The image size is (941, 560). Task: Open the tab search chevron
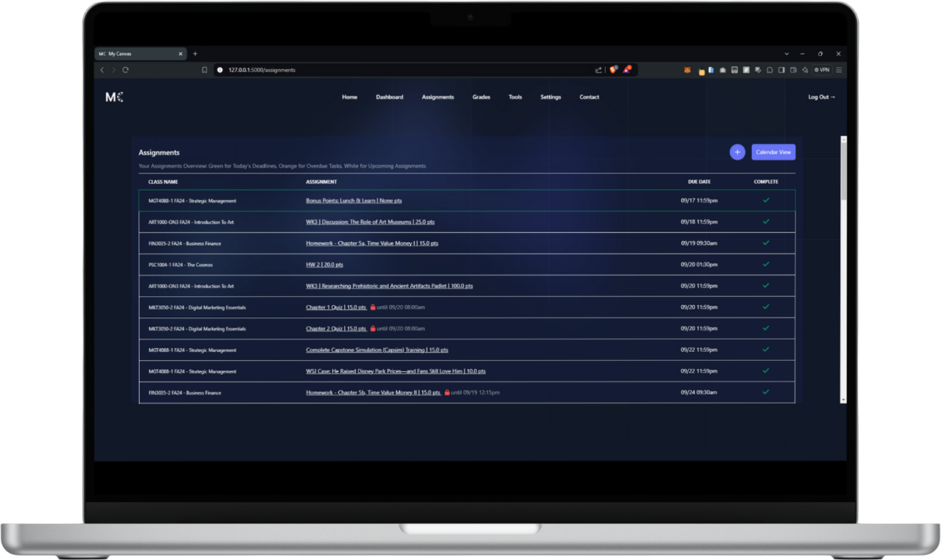pos(787,54)
